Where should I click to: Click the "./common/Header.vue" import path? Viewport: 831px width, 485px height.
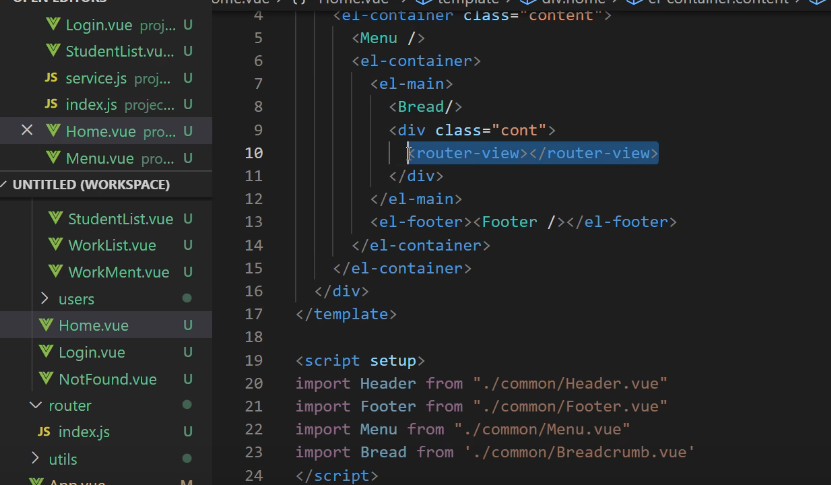[570, 384]
